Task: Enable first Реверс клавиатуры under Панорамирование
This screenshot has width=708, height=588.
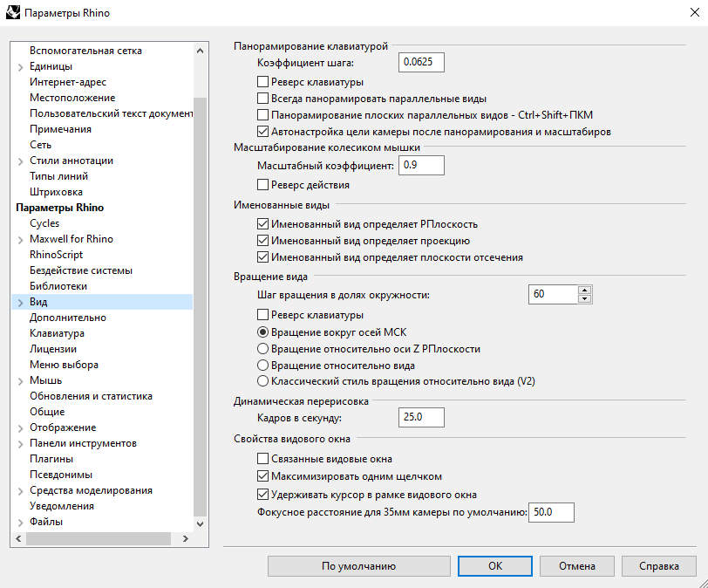Action: pos(262,82)
